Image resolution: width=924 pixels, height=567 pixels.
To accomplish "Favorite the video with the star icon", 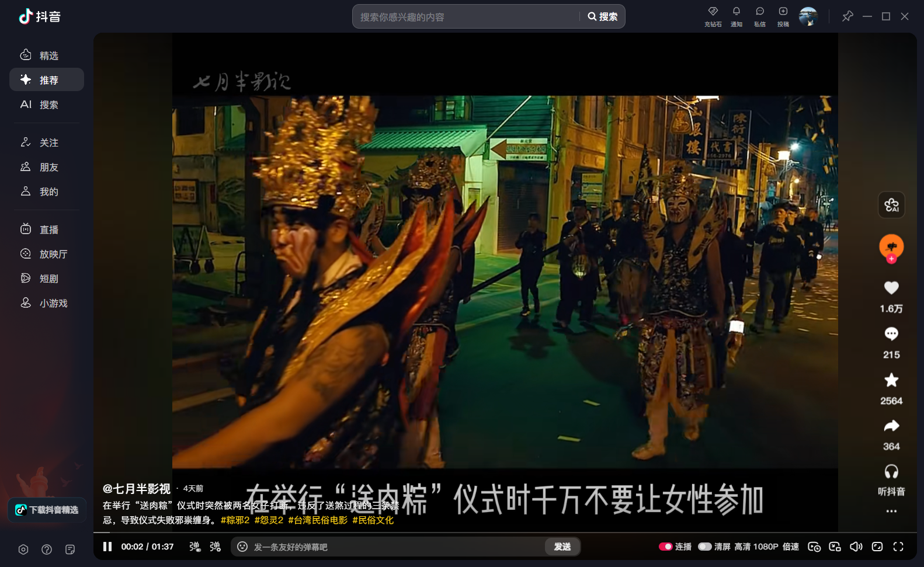I will pos(891,380).
